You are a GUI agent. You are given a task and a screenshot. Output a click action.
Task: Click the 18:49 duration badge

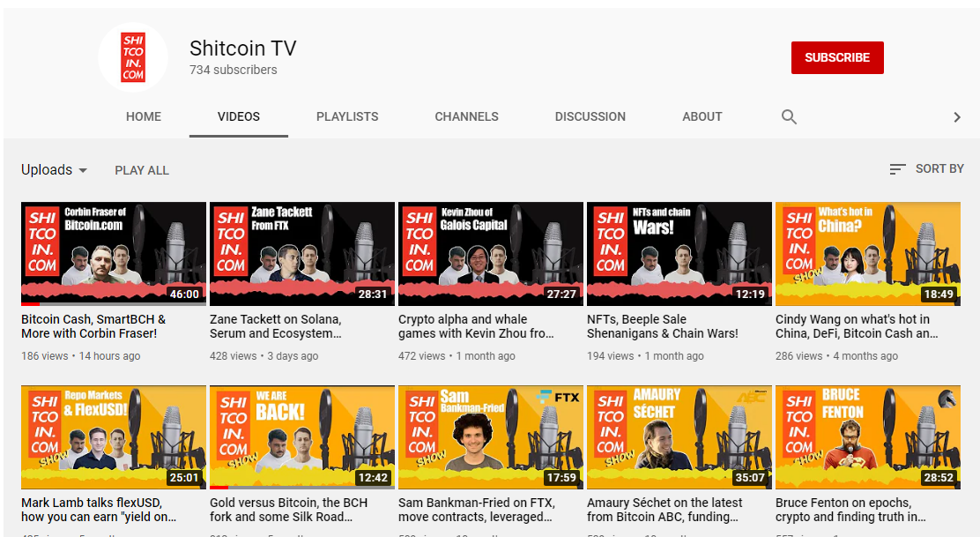tap(939, 294)
